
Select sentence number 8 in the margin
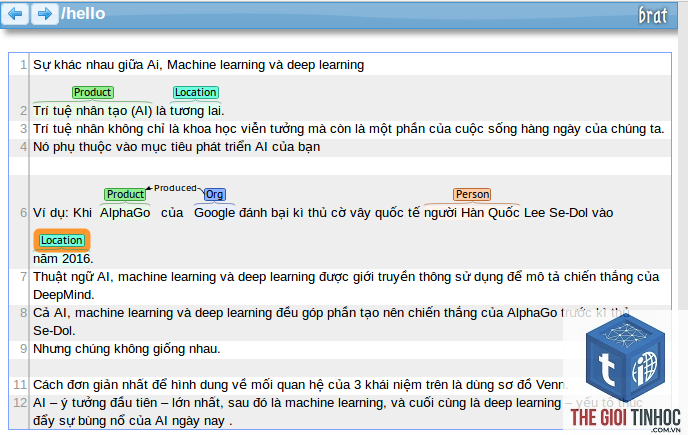[x=23, y=313]
